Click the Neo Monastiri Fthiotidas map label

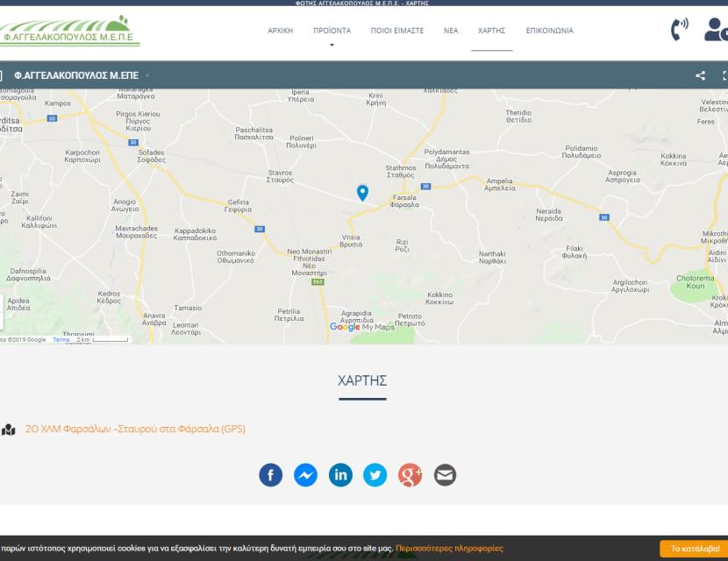[x=310, y=262]
